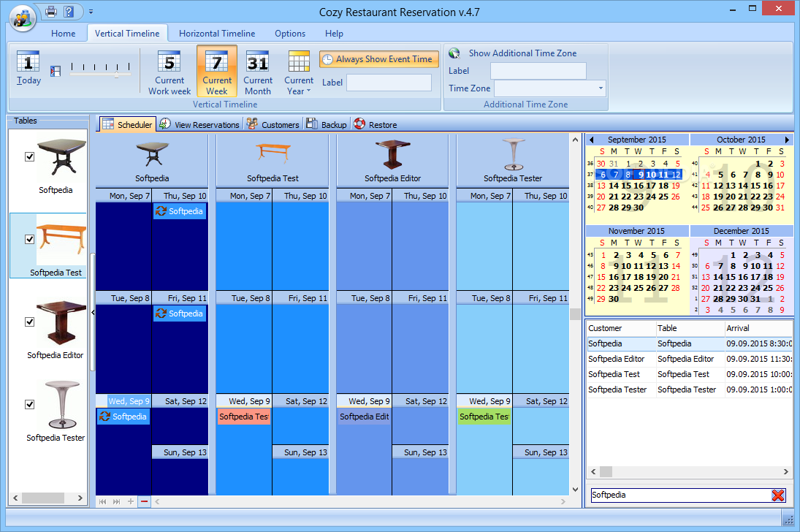Click the Additional Time Zone Label field

tap(538, 71)
